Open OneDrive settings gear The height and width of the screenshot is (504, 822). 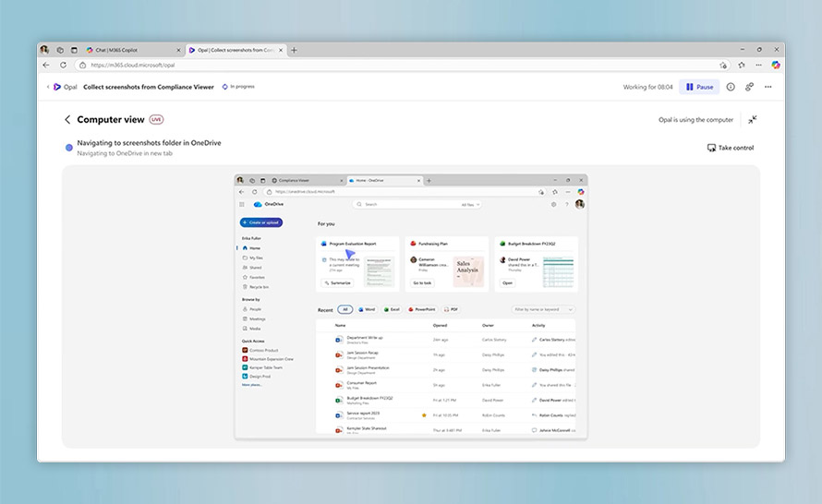[x=553, y=204]
